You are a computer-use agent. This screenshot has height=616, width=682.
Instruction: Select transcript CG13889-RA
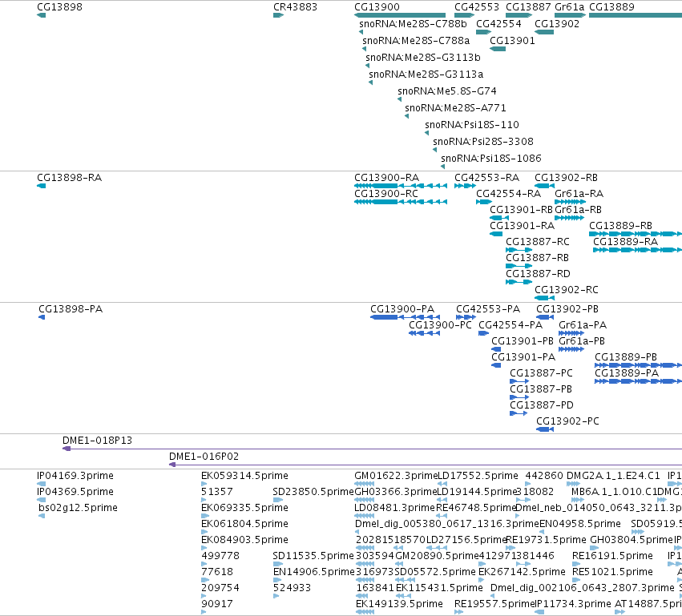pyautogui.click(x=625, y=242)
